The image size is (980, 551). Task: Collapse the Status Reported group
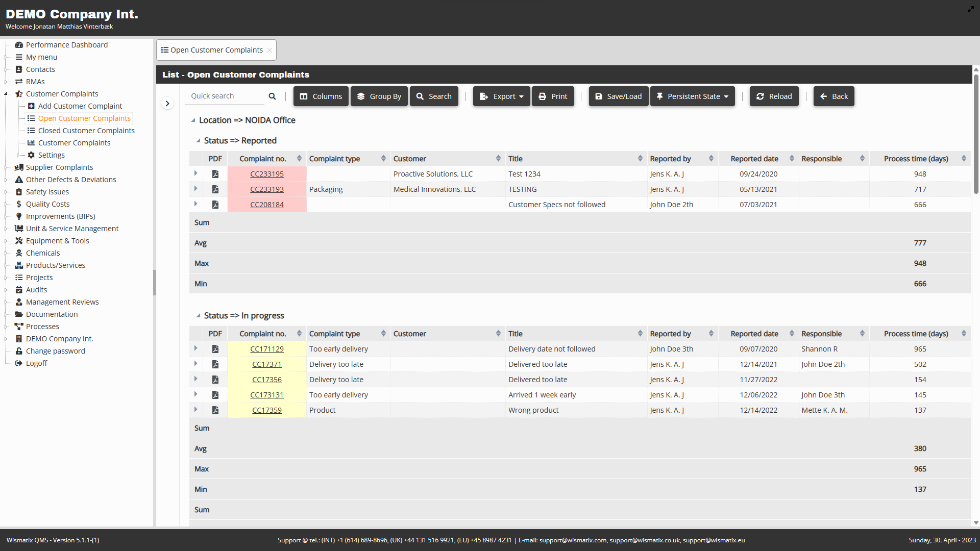point(198,141)
